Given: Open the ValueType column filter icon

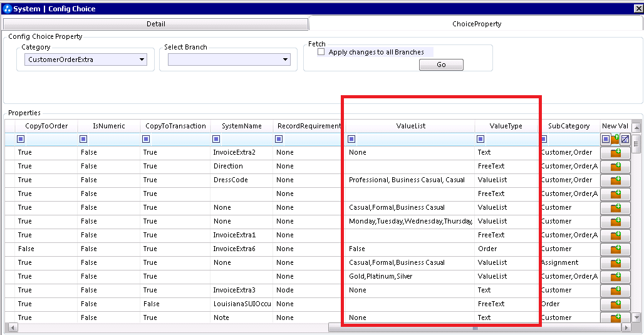Looking at the screenshot, I should (x=480, y=139).
